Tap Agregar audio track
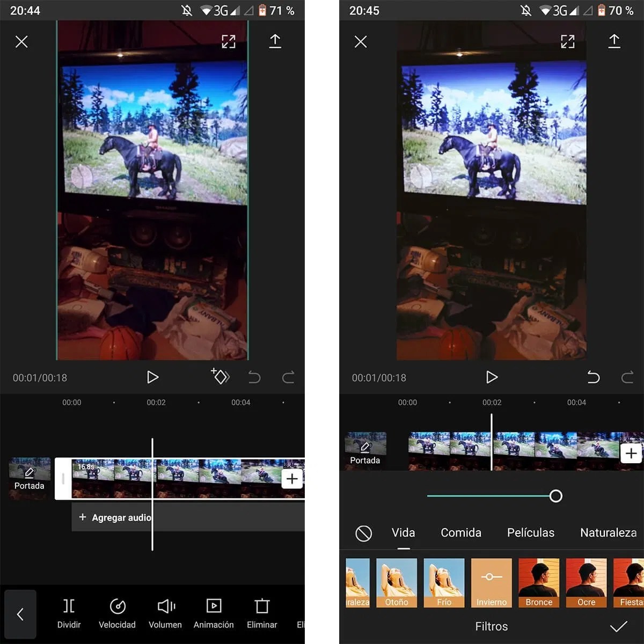This screenshot has height=644, width=644. pos(188,517)
